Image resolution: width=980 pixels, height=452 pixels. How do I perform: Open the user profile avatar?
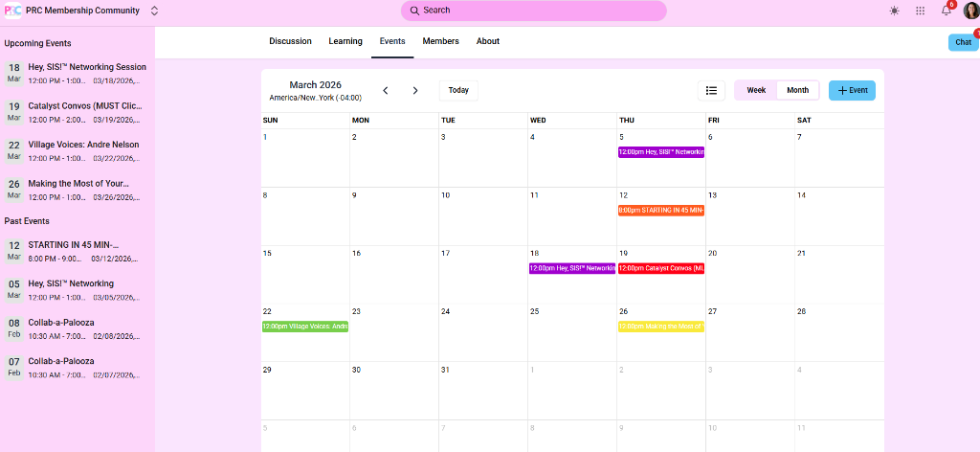(x=970, y=11)
